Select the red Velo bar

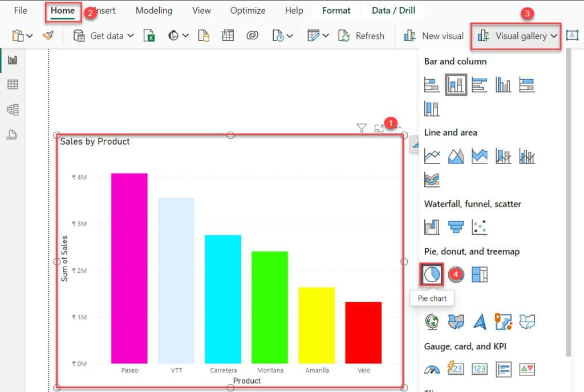[x=363, y=333]
